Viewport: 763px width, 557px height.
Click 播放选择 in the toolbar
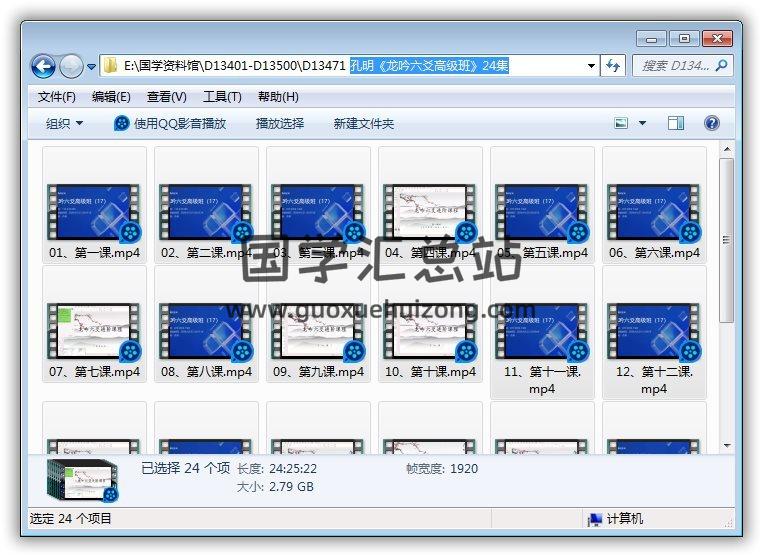(x=279, y=123)
